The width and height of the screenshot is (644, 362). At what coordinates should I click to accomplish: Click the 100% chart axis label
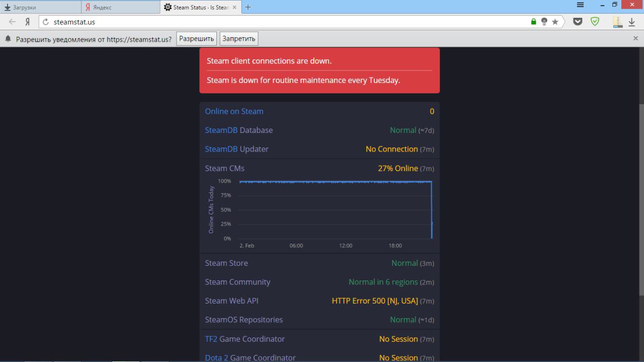click(x=224, y=181)
